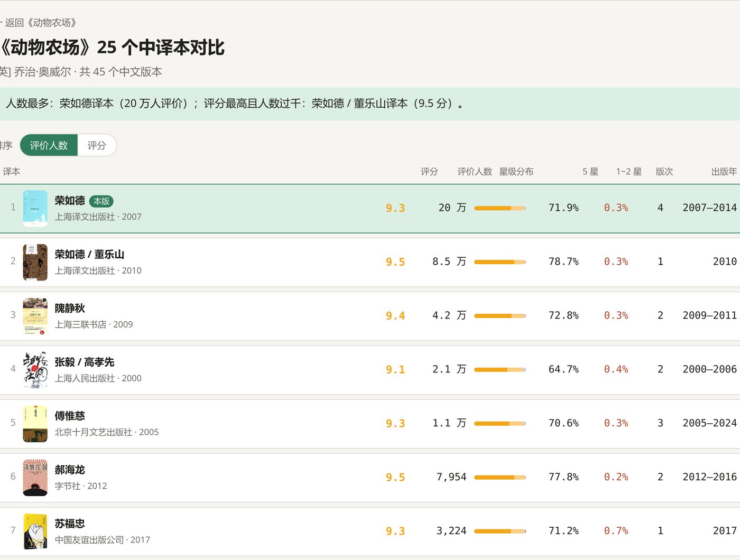This screenshot has width=740, height=560.
Task: Click publisher line 上海三联书店 · 2009
Action: 94,324
